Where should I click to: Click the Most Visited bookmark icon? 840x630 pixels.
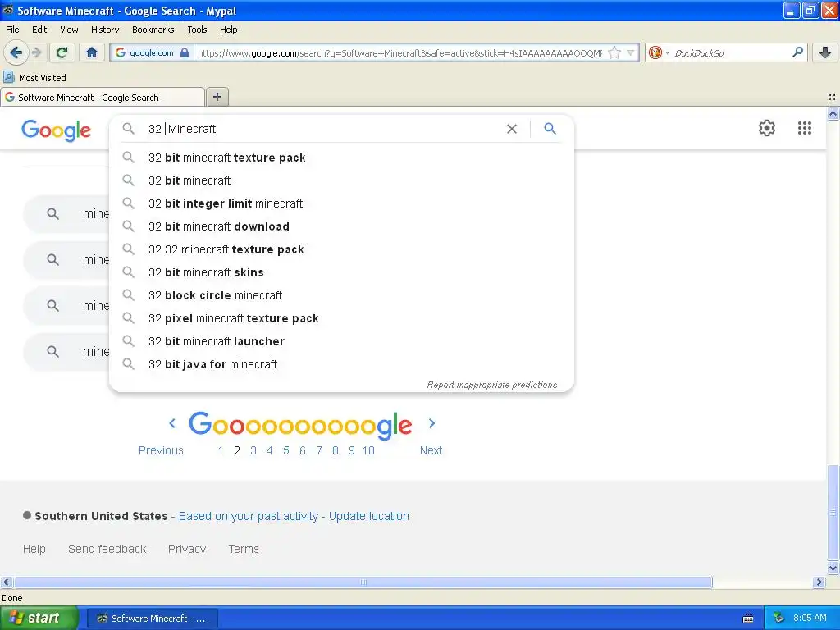point(8,77)
